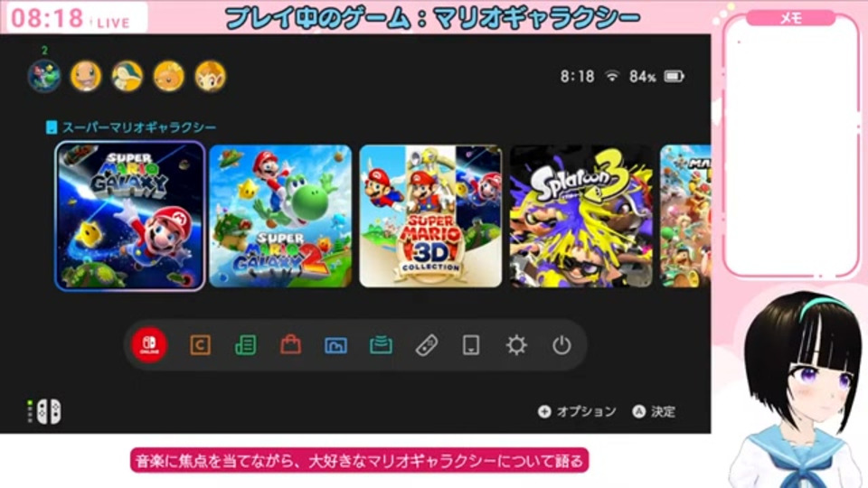This screenshot has height=488, width=868.
Task: Select the Yoshi user profile avatar
Action: click(x=44, y=76)
